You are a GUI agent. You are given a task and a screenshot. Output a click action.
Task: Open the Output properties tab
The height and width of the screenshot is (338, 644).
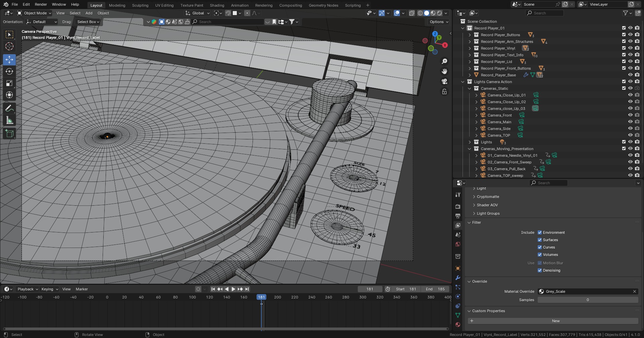(458, 216)
